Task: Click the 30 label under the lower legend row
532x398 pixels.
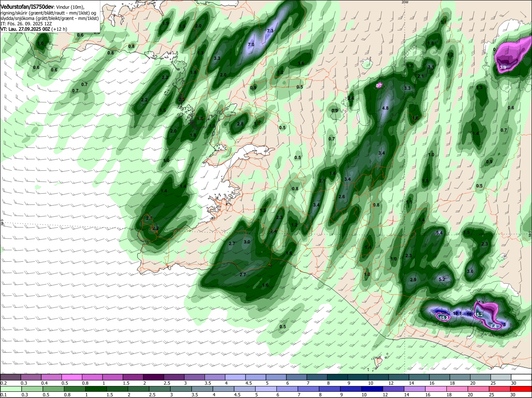Action: [x=514, y=395]
